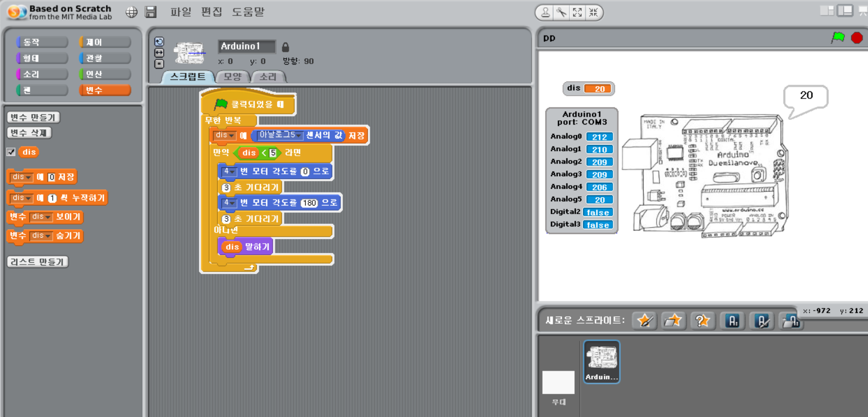868x417 pixels.
Task: Click the Analog5 sensor reading
Action: (599, 199)
